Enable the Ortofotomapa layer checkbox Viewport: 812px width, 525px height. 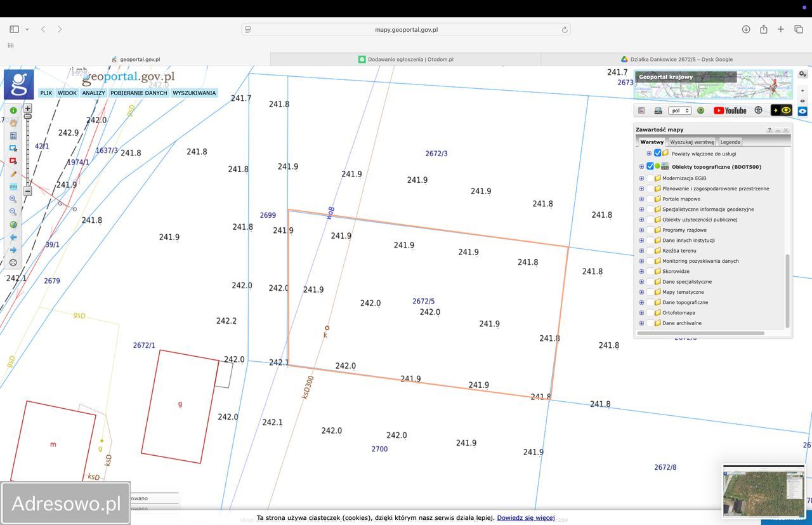click(x=650, y=313)
